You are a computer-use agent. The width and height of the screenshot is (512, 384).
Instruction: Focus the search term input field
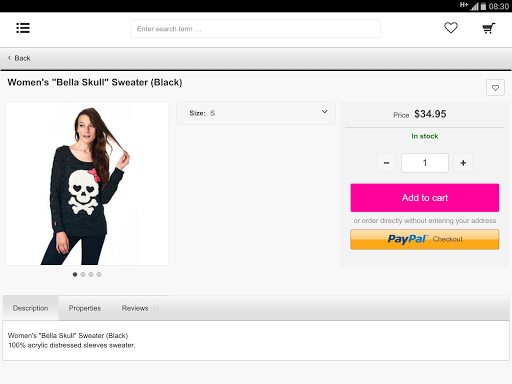pos(255,29)
